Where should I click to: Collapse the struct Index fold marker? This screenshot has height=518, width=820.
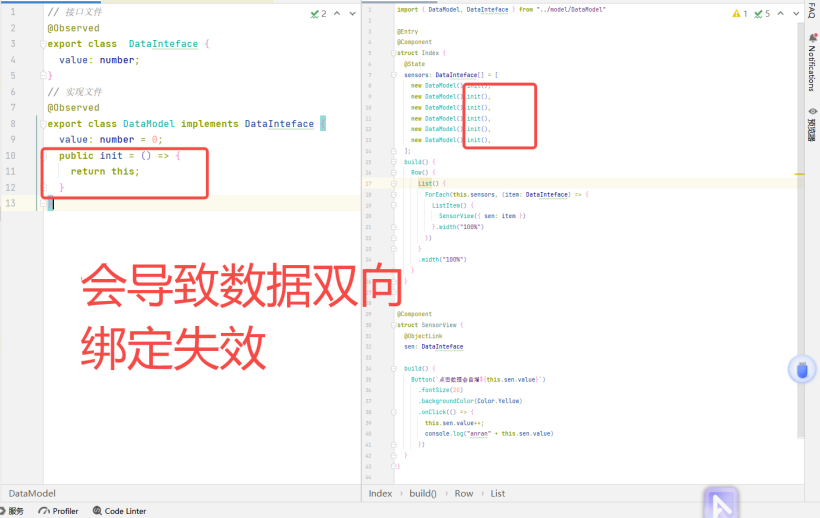pyautogui.click(x=393, y=53)
